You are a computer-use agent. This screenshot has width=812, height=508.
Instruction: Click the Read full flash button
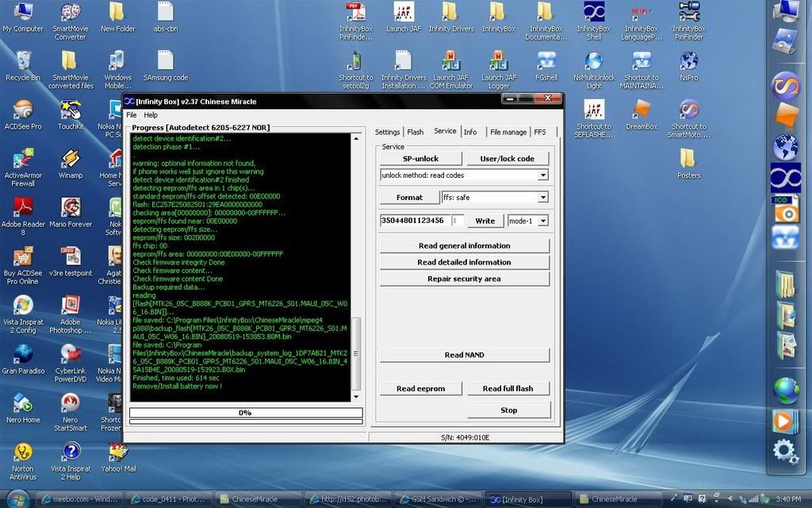508,389
